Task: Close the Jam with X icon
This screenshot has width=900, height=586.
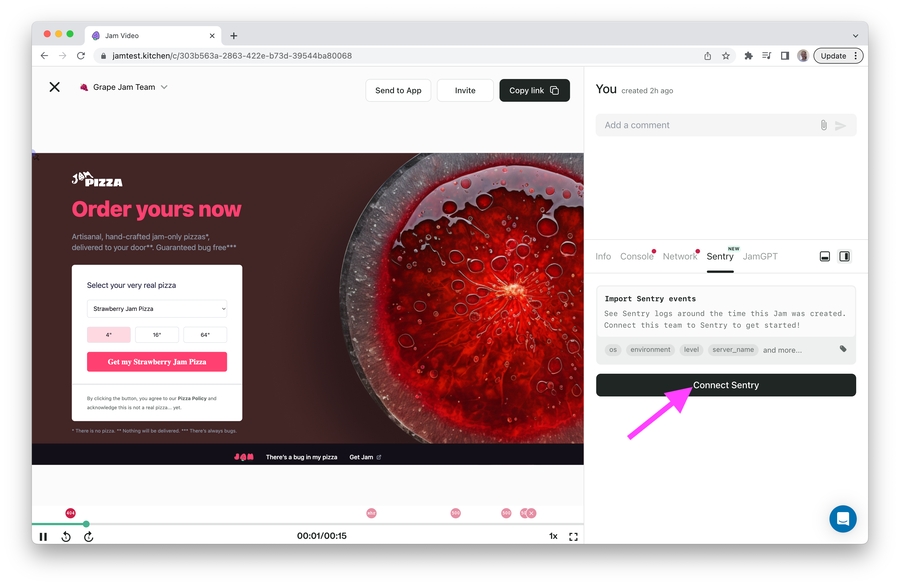Action: [55, 87]
